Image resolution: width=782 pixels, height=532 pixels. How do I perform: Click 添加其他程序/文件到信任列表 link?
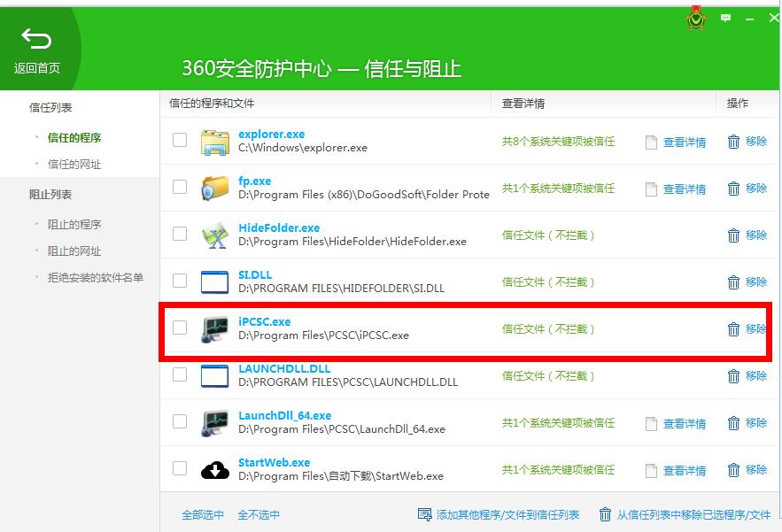click(x=507, y=514)
